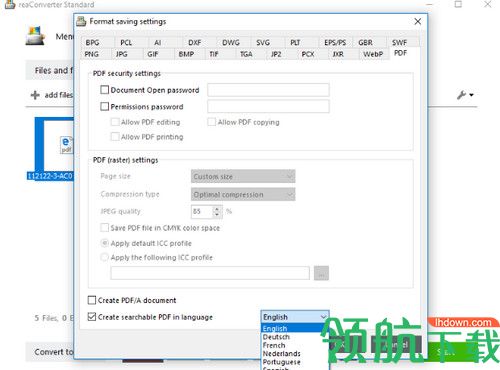Collapse the searchable PDF language dropdown

(323, 317)
